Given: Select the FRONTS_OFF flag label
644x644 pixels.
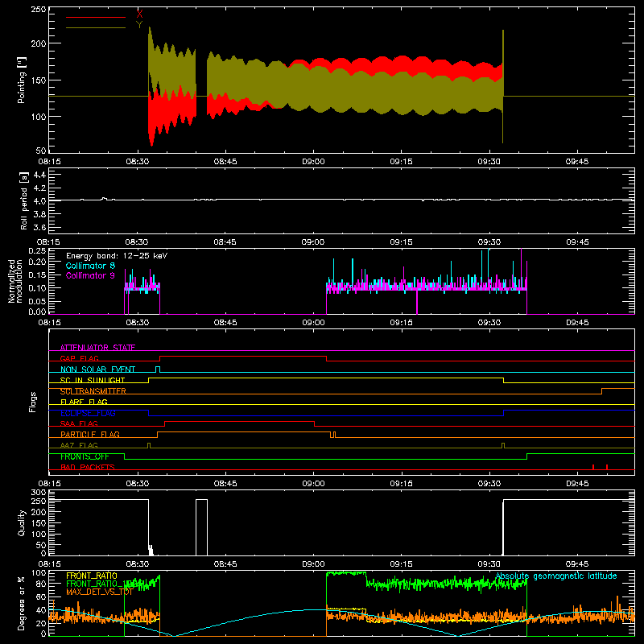Looking at the screenshot, I should (85, 456).
